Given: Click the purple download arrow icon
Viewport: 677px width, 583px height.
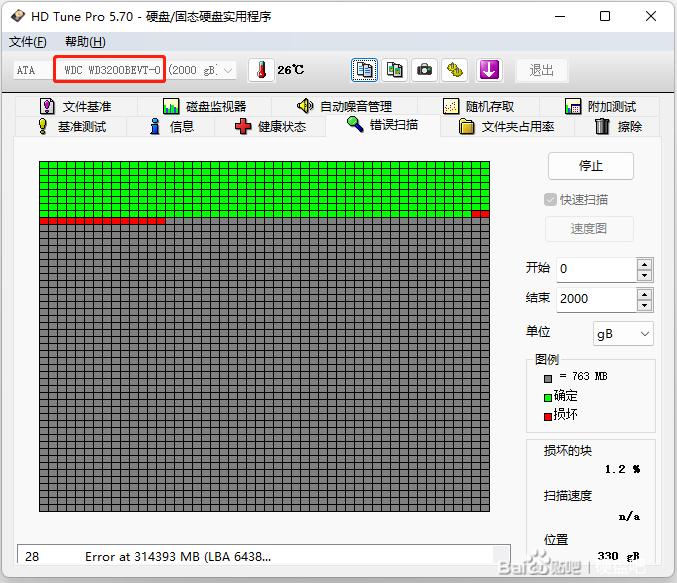Looking at the screenshot, I should click(x=489, y=70).
